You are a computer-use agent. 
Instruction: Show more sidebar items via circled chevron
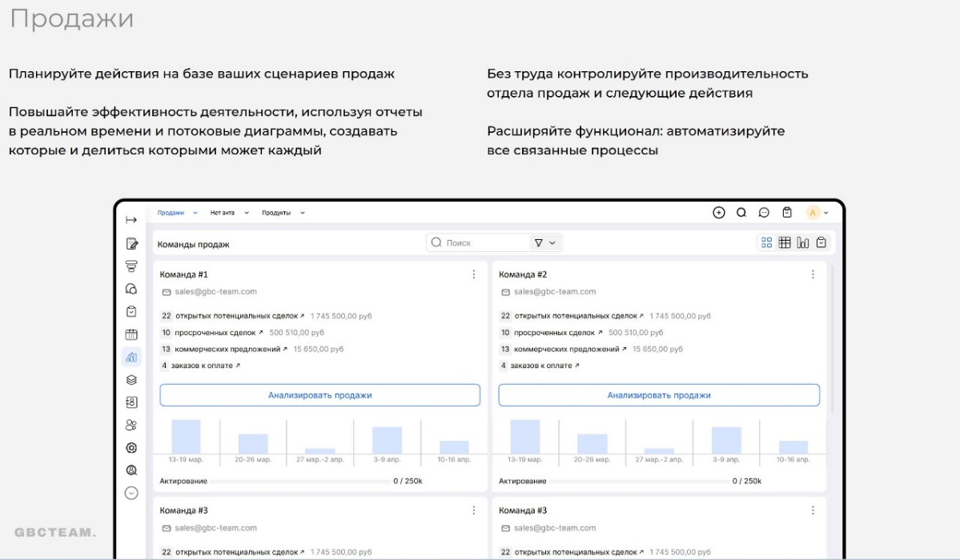[x=131, y=493]
